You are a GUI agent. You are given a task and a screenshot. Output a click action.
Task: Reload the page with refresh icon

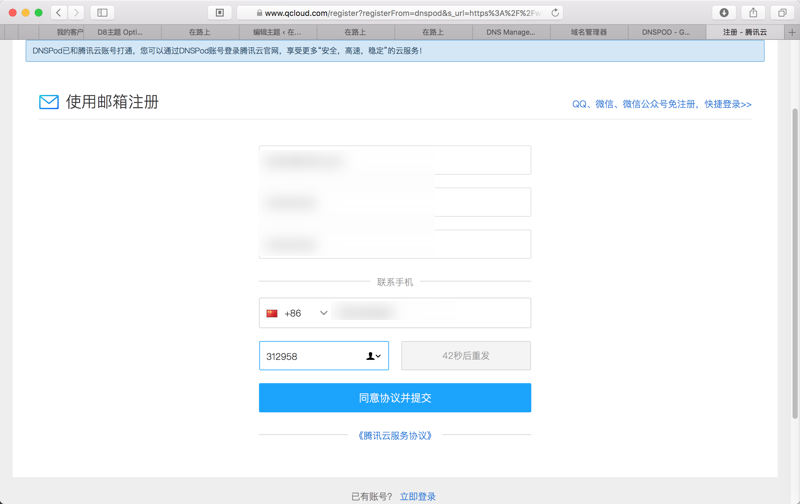(x=555, y=13)
